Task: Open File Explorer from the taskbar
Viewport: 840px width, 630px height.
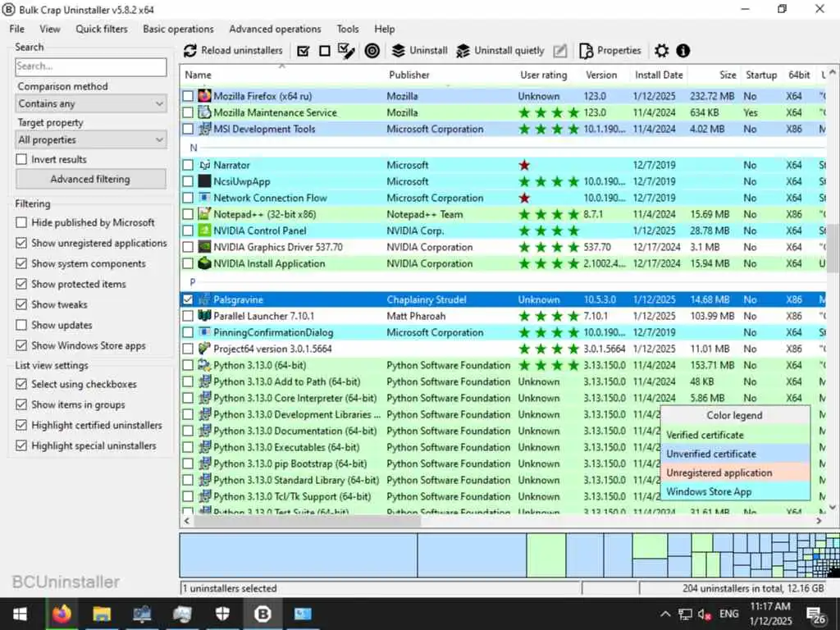Action: [x=101, y=614]
